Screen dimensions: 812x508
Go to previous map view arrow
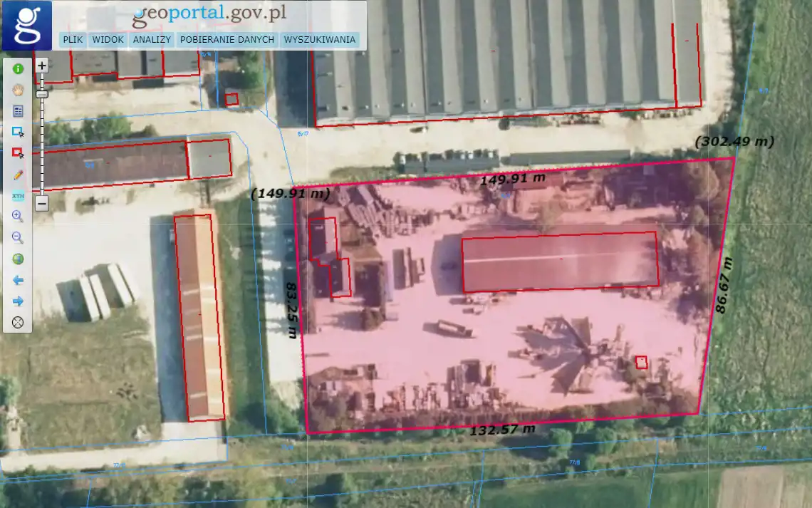[x=18, y=281]
